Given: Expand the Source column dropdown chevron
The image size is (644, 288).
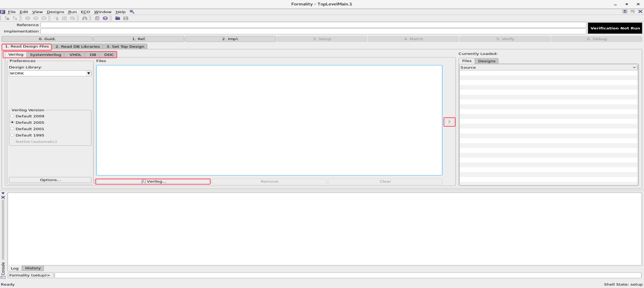Looking at the screenshot, I should [634, 67].
